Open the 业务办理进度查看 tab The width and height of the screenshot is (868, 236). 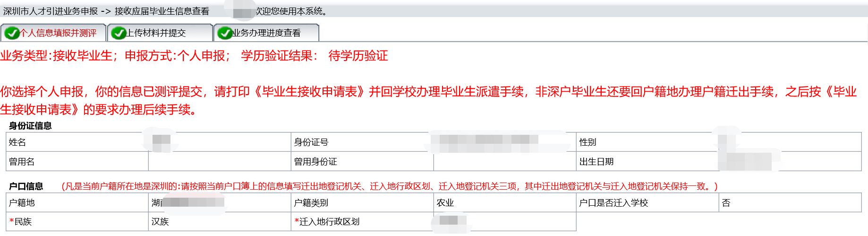266,33
